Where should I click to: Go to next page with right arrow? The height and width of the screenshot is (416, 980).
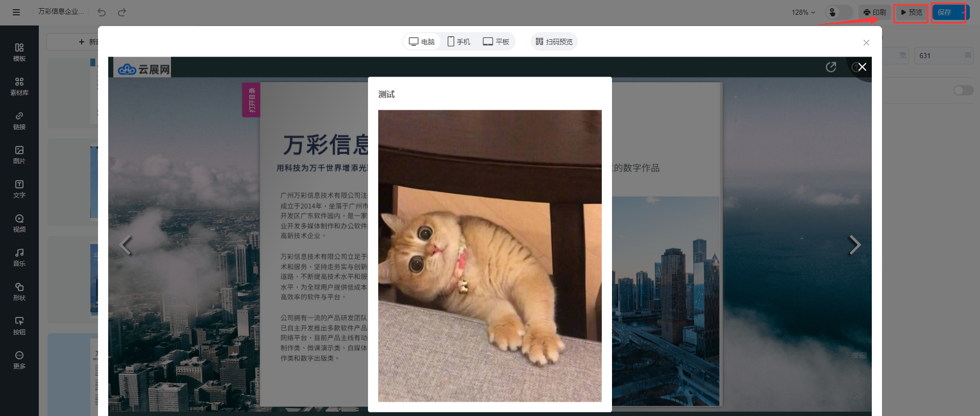pyautogui.click(x=854, y=245)
